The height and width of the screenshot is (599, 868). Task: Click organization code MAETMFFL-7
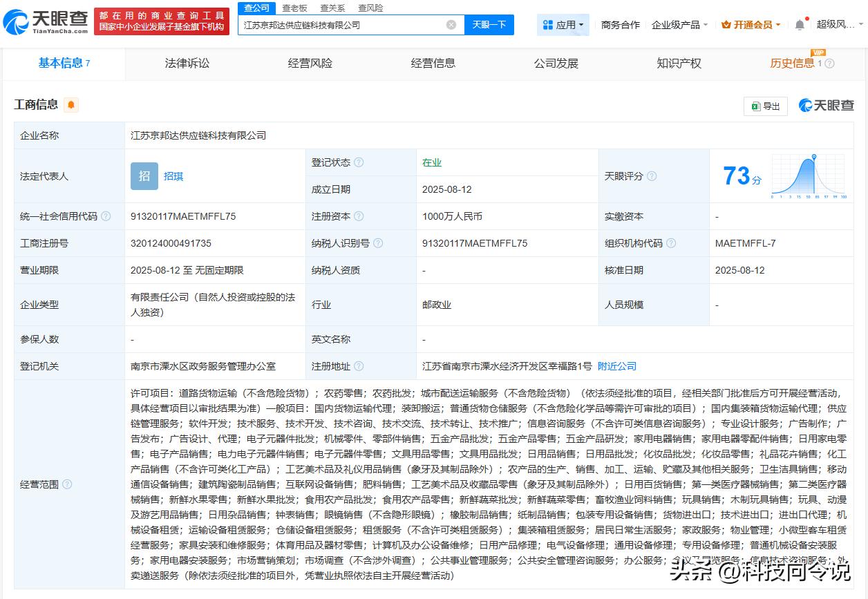click(x=745, y=243)
